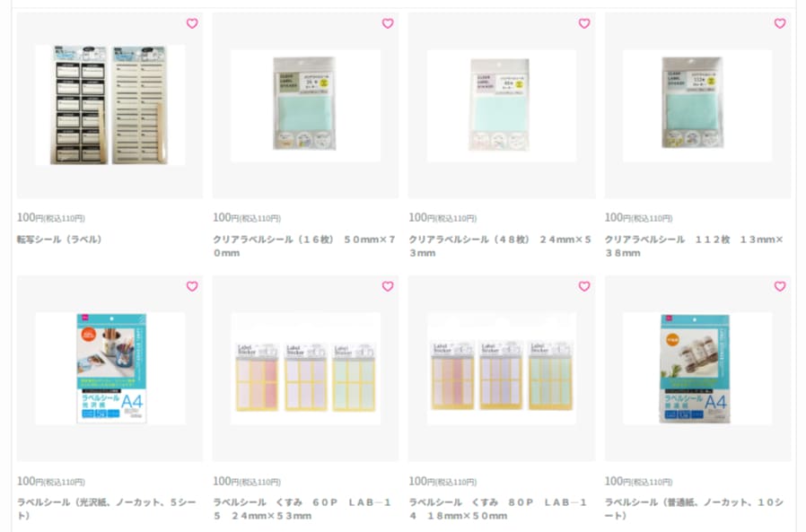Open 転写シール（ラベル） product image

point(110,105)
